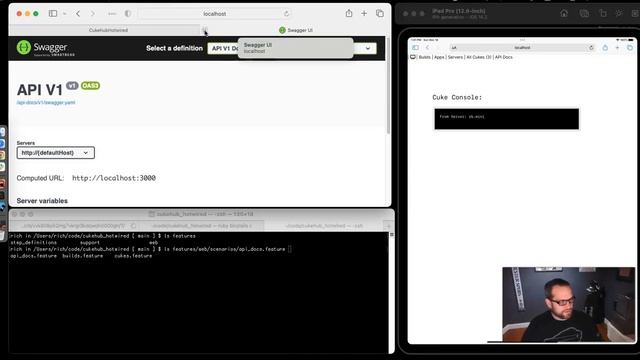Open the Share menu in desktop Safari
The height and width of the screenshot is (360, 640).
click(x=349, y=13)
